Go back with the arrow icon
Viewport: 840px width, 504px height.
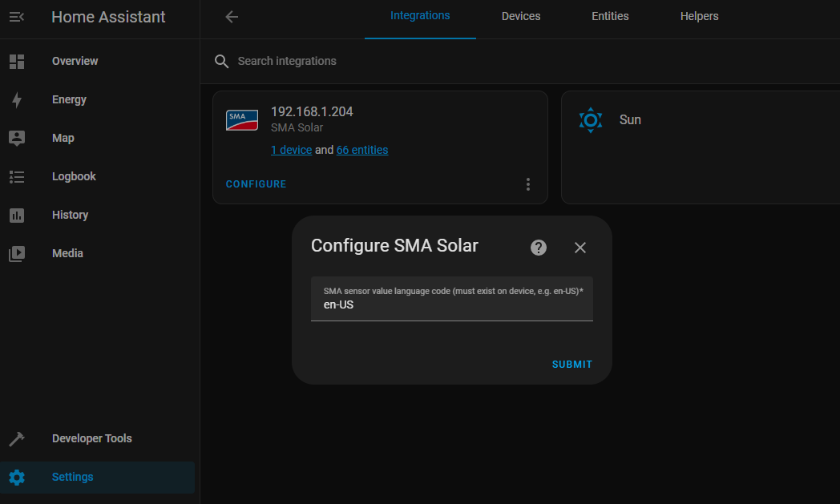coord(232,17)
